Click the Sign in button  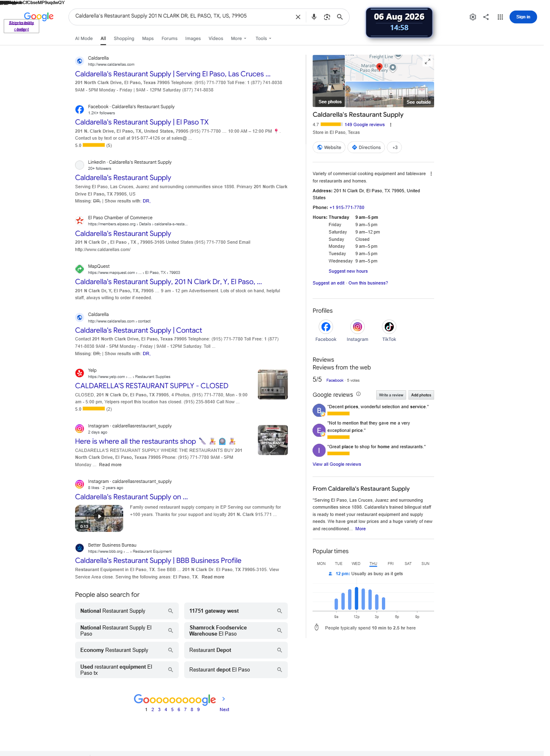click(523, 17)
